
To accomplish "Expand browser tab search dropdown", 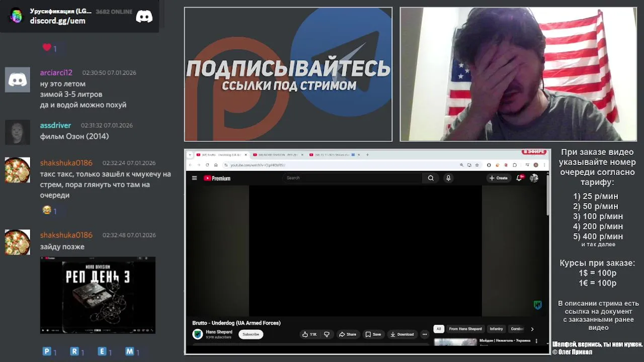I will (189, 155).
